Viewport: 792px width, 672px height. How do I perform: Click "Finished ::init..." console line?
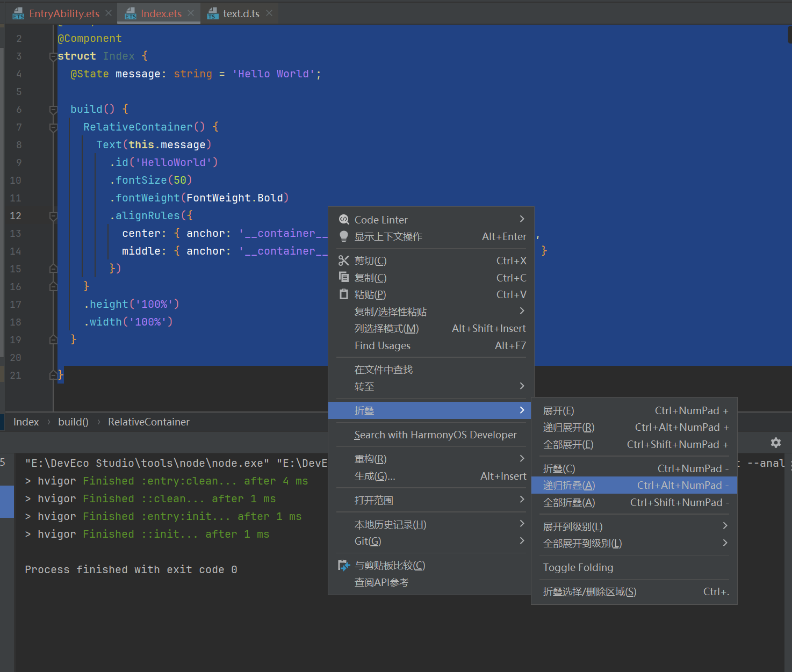click(147, 534)
